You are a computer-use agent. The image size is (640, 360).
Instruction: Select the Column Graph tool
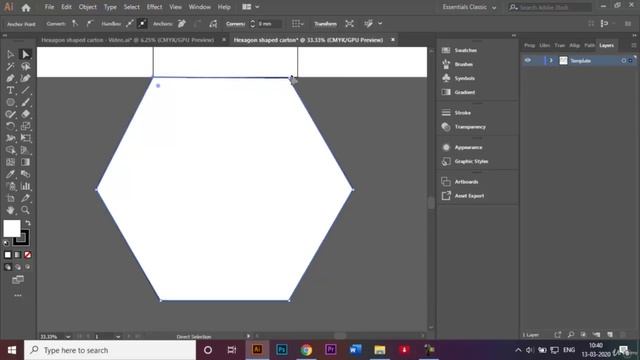pos(25,186)
